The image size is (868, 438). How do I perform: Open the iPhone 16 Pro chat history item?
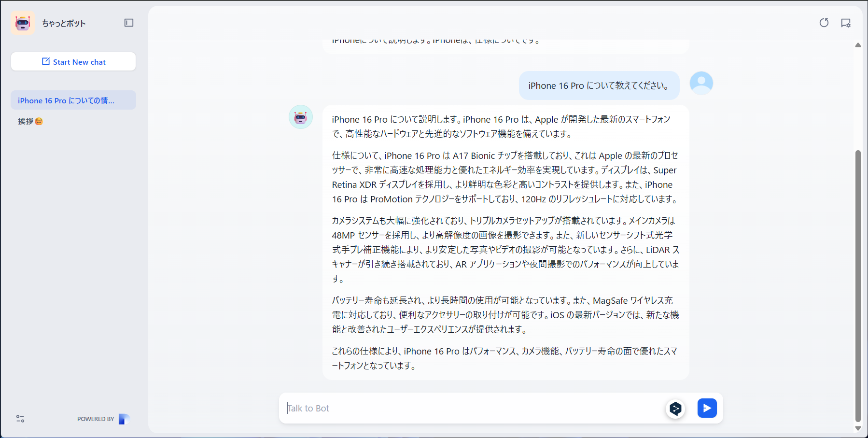(73, 100)
